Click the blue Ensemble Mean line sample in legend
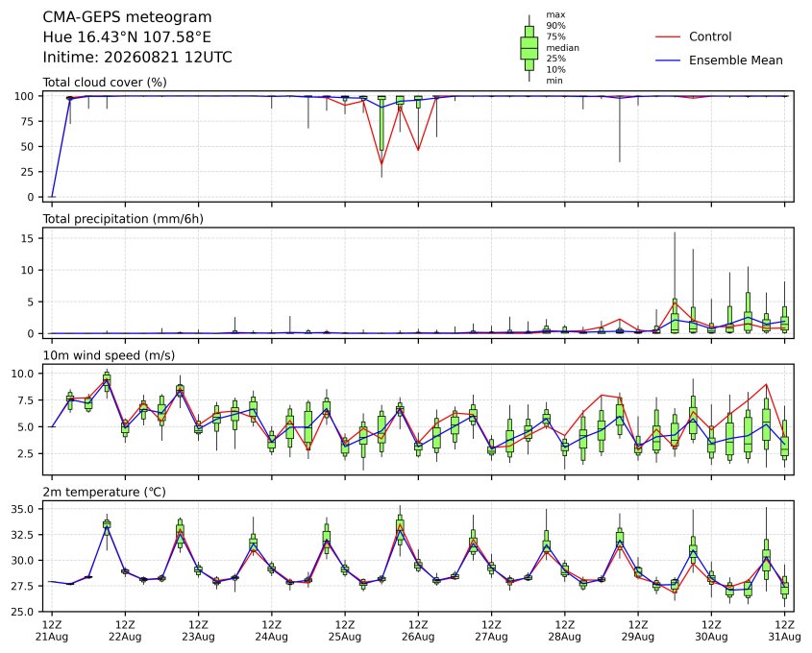The width and height of the screenshot is (812, 653). [668, 60]
